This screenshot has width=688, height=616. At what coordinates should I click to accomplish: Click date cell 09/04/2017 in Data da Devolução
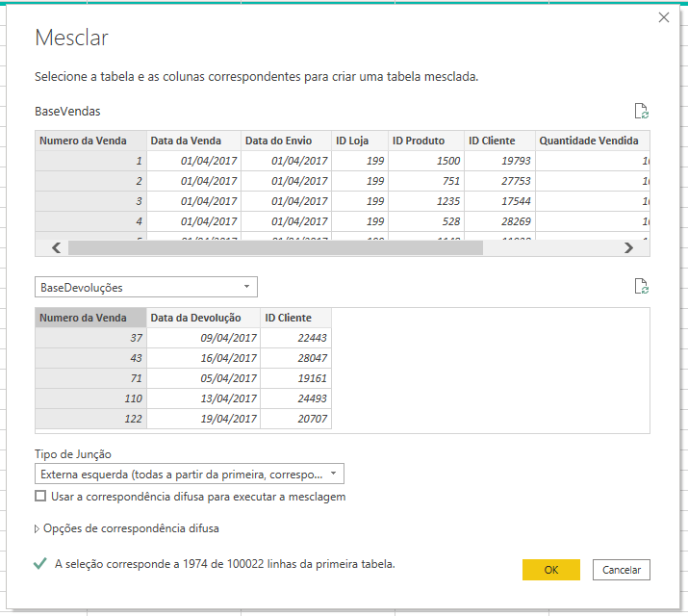pos(204,338)
